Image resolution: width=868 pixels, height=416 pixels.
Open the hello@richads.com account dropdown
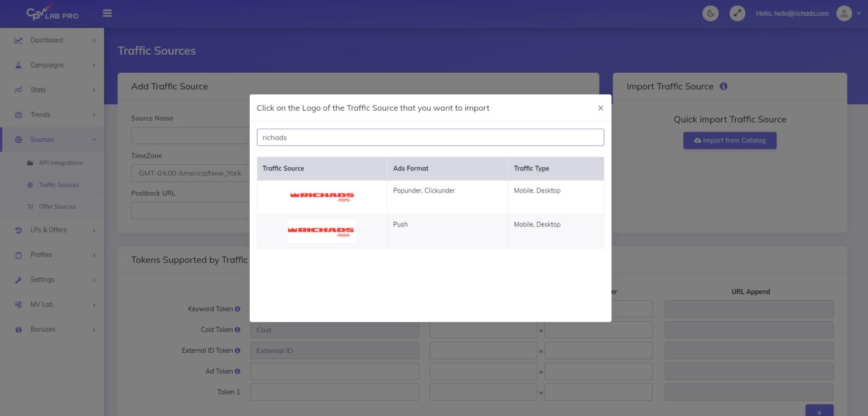[793, 14]
